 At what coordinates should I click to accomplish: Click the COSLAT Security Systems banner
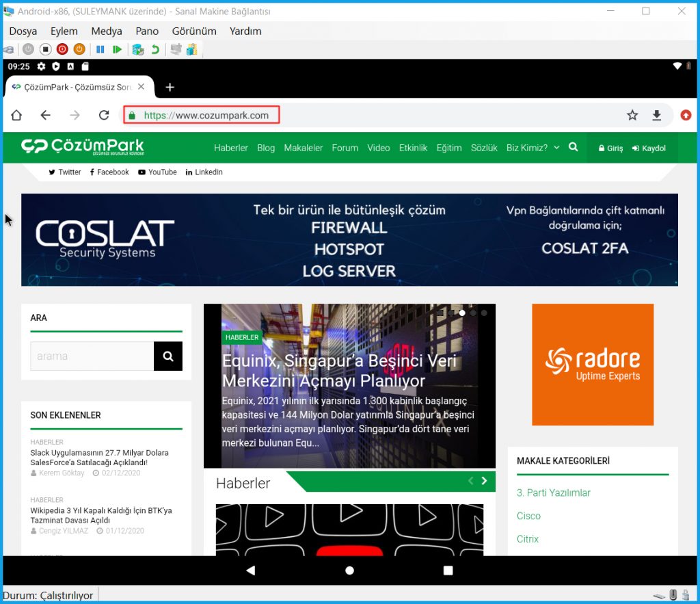point(349,240)
